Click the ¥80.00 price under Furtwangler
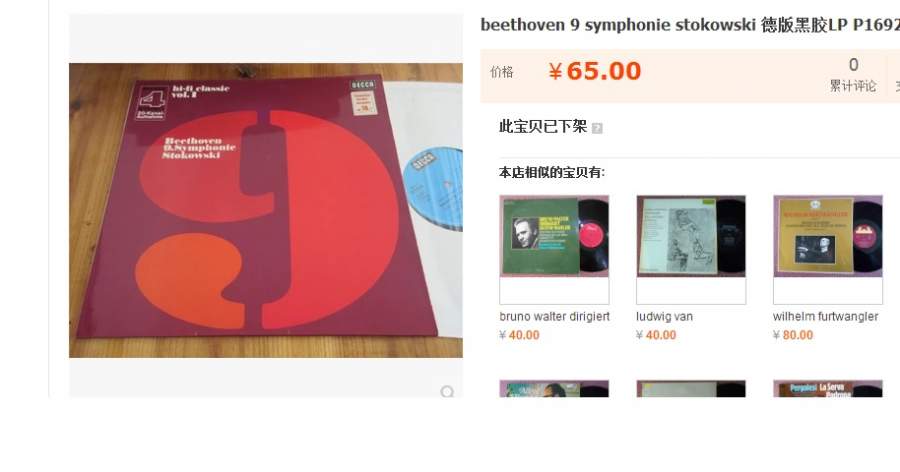 point(793,335)
